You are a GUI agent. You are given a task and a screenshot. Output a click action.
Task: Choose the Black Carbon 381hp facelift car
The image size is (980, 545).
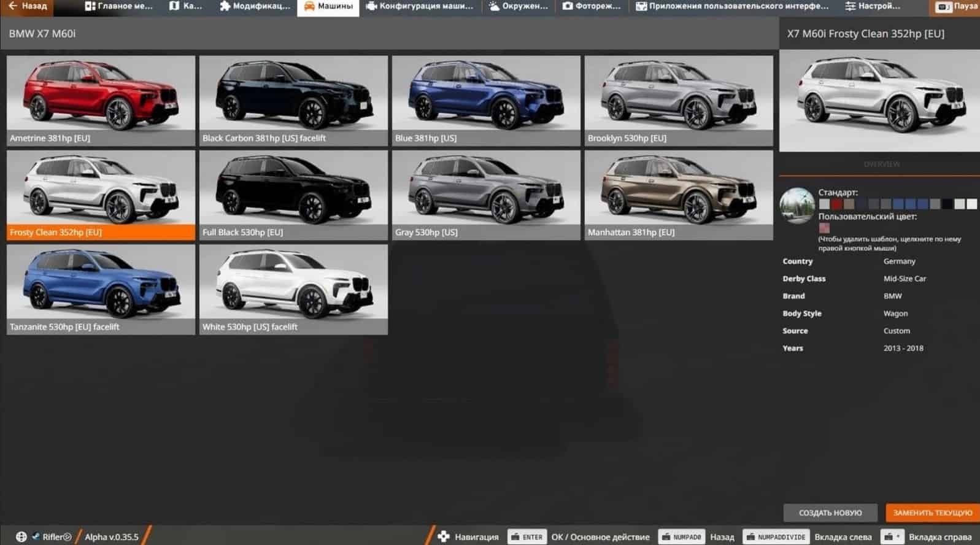click(x=293, y=101)
